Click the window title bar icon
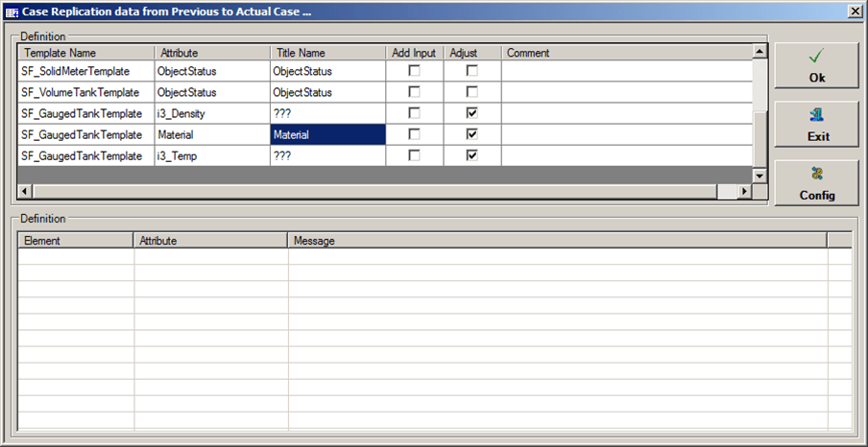This screenshot has width=868, height=447. coord(11,12)
